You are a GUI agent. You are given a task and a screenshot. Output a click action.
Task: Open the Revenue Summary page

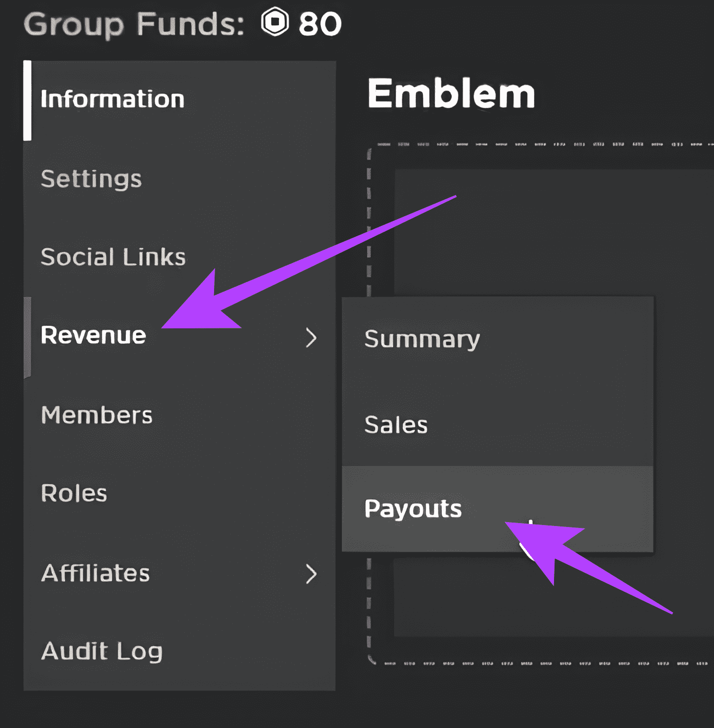tap(422, 339)
